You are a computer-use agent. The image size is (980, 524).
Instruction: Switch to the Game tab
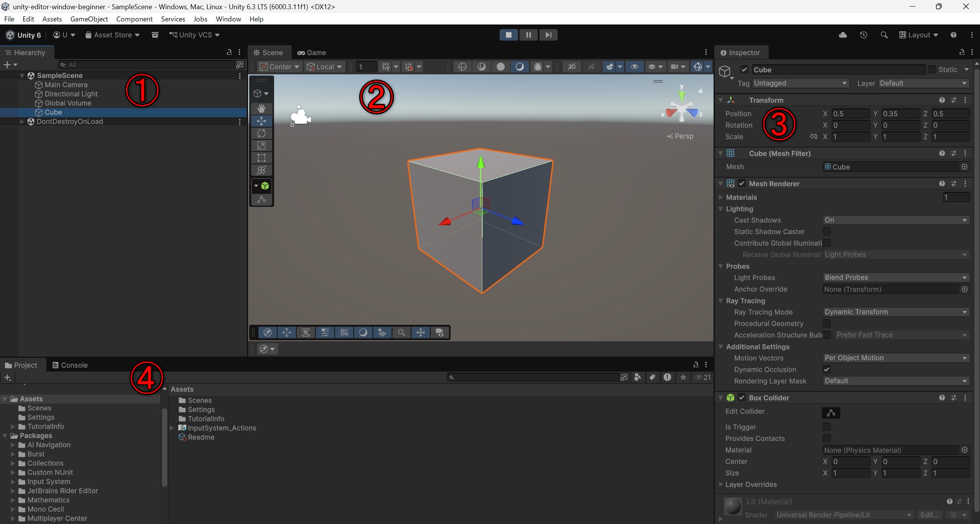(312, 53)
